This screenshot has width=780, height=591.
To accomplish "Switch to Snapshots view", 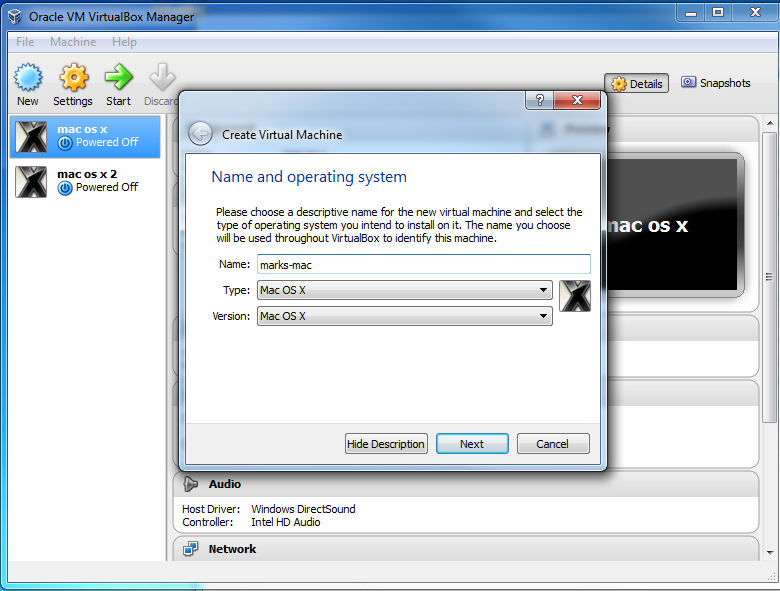I will point(716,83).
